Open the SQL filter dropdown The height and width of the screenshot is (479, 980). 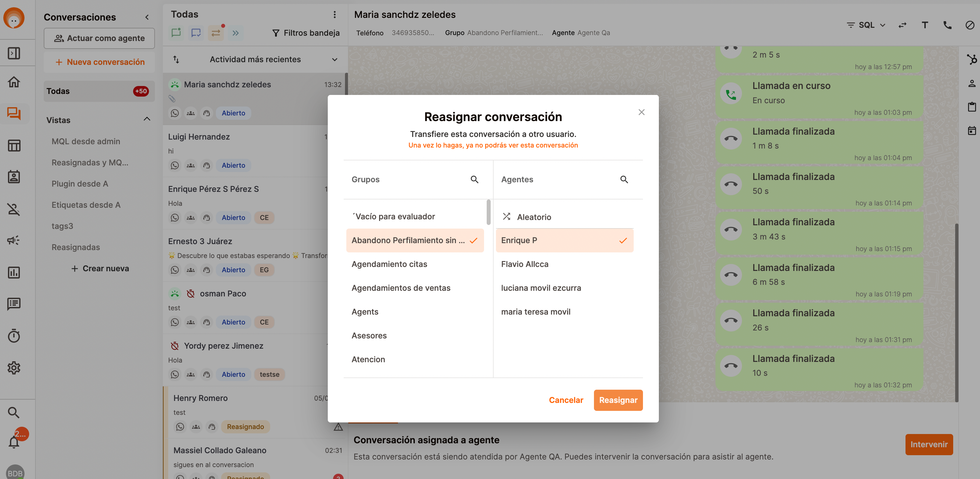coord(866,25)
